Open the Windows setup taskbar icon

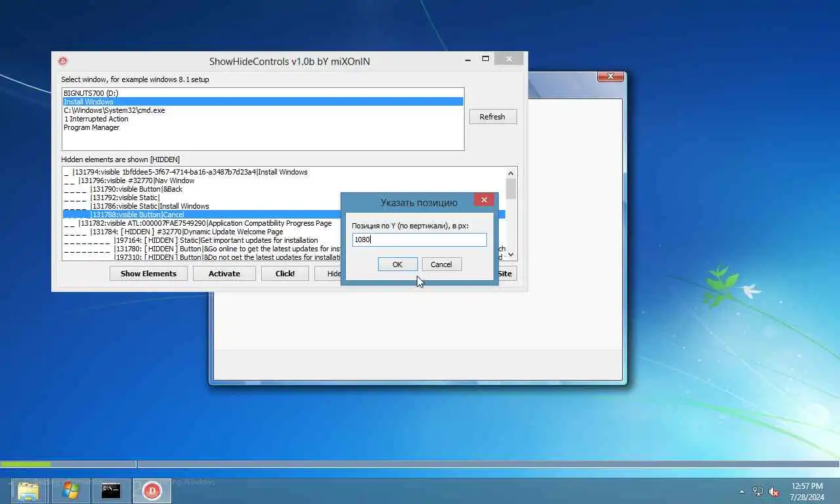pos(70,490)
